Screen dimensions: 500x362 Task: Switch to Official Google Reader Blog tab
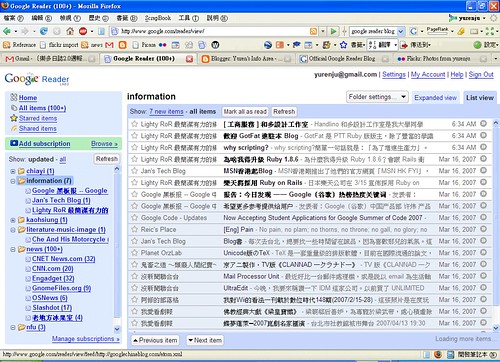click(344, 59)
